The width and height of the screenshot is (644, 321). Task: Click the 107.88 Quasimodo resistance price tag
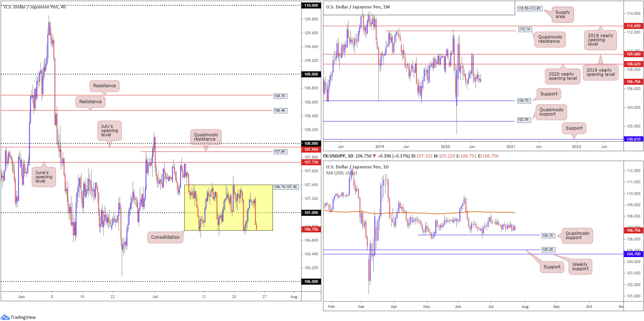click(x=280, y=151)
